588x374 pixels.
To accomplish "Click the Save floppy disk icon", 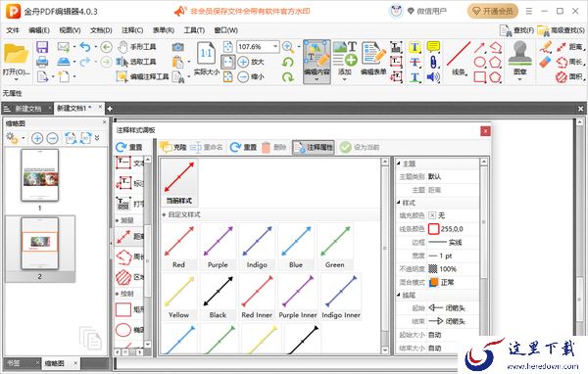I will coord(42,47).
